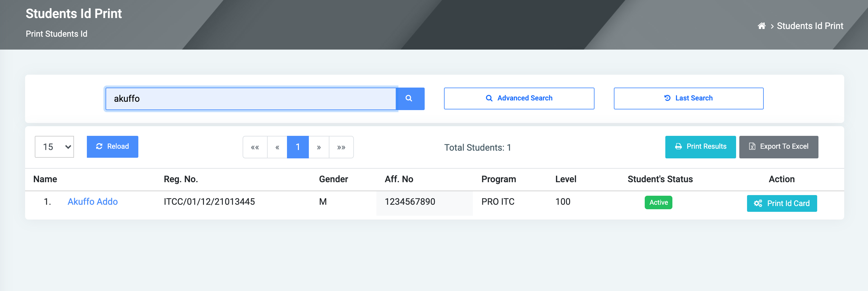
Task: Go to next page with » button
Action: point(319,147)
